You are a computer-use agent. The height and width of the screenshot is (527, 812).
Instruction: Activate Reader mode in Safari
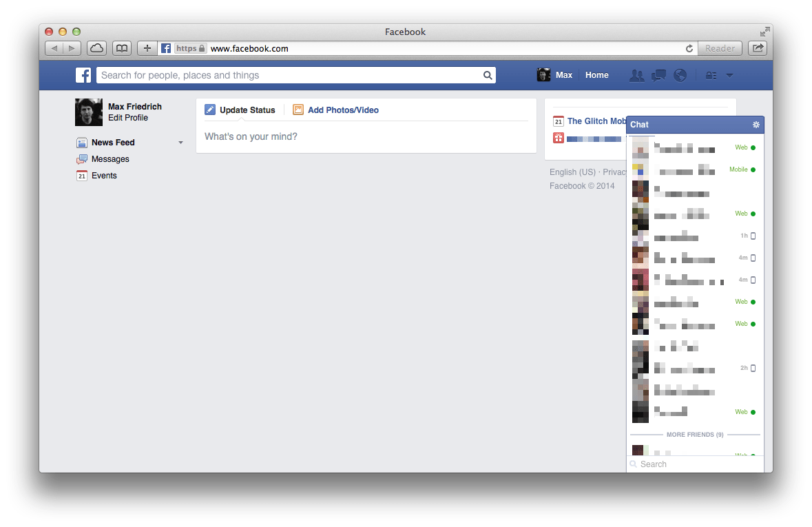pyautogui.click(x=720, y=48)
